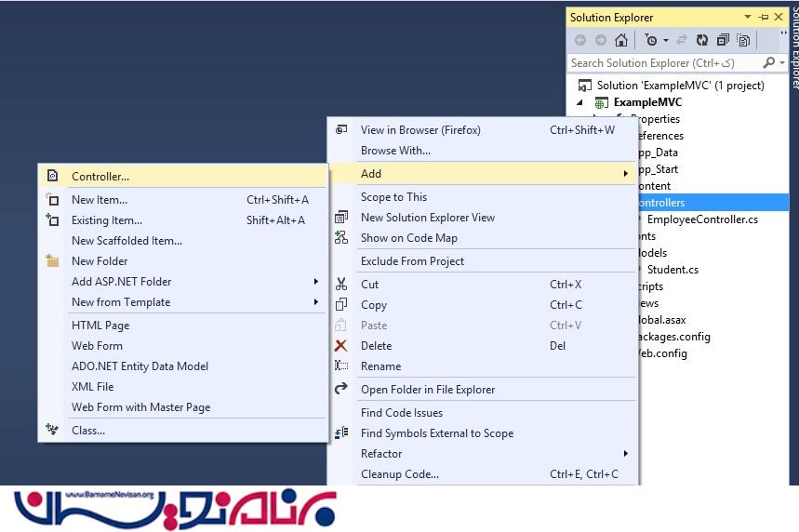Refresh the Solution Explorer tree
Screen dimensions: 799x532
pos(702,40)
